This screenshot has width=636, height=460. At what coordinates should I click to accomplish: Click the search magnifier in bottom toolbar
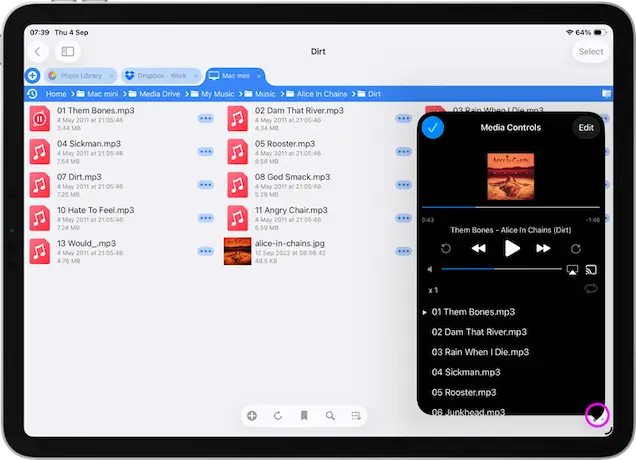[330, 415]
